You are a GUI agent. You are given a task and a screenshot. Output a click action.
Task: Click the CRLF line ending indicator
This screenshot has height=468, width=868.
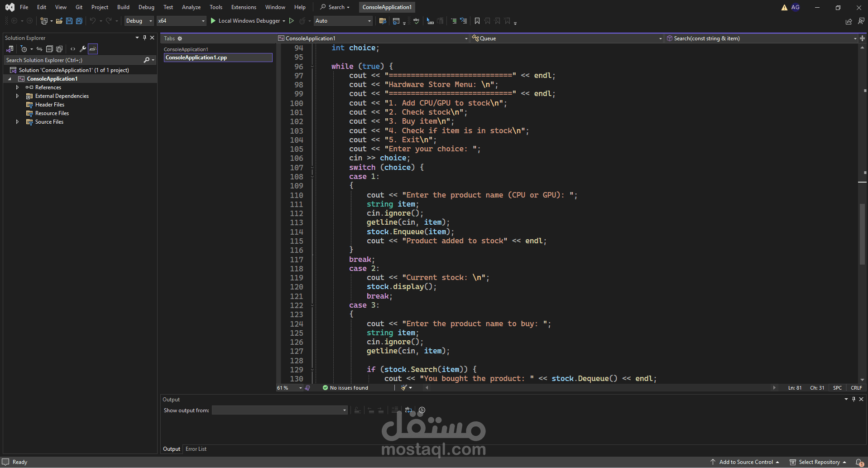[856, 388]
